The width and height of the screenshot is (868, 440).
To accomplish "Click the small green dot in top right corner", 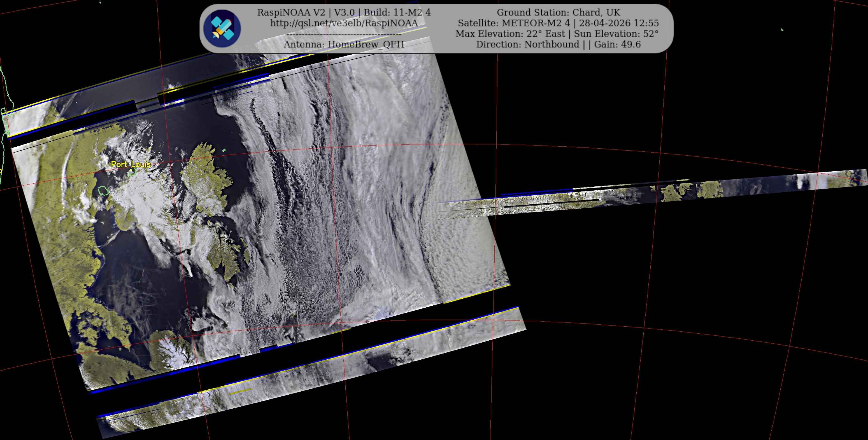I will pos(782,30).
